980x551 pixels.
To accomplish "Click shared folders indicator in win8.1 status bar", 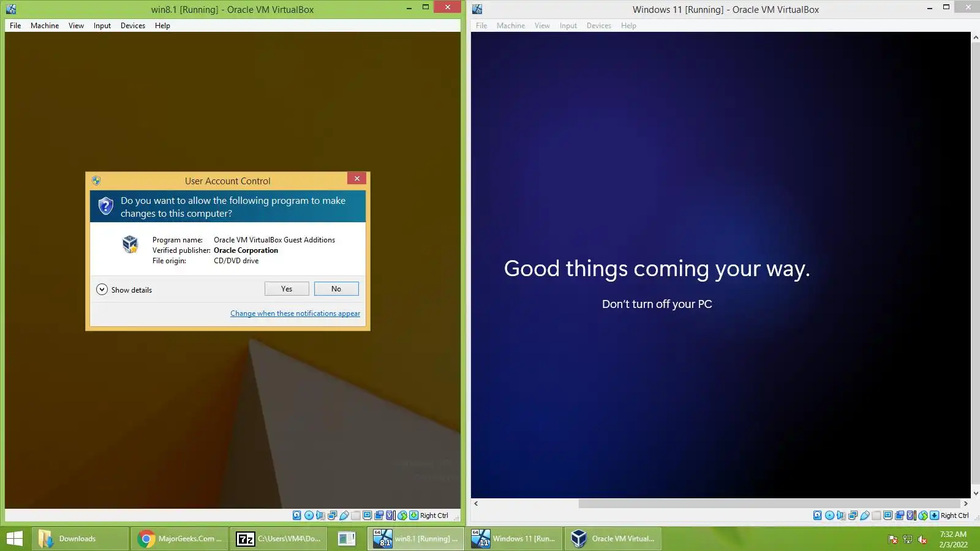I will point(356,515).
